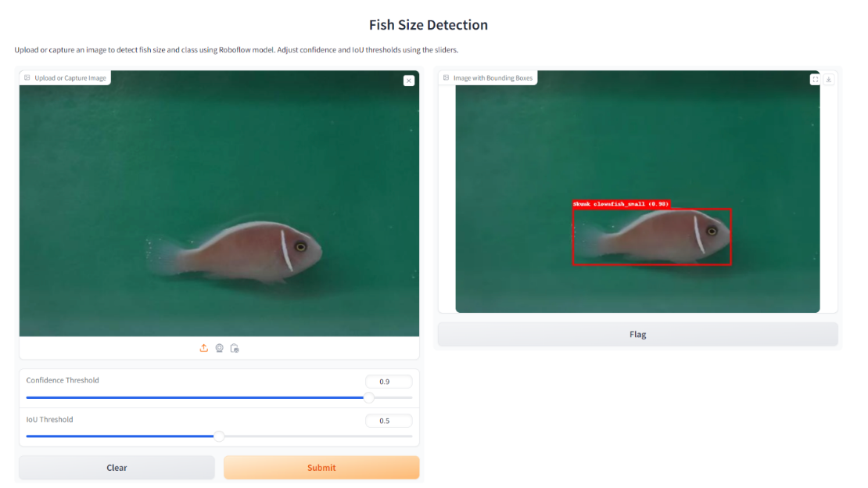Screen dimensions: 868x488
Task: Remove the uploaded fish image
Action: 408,81
